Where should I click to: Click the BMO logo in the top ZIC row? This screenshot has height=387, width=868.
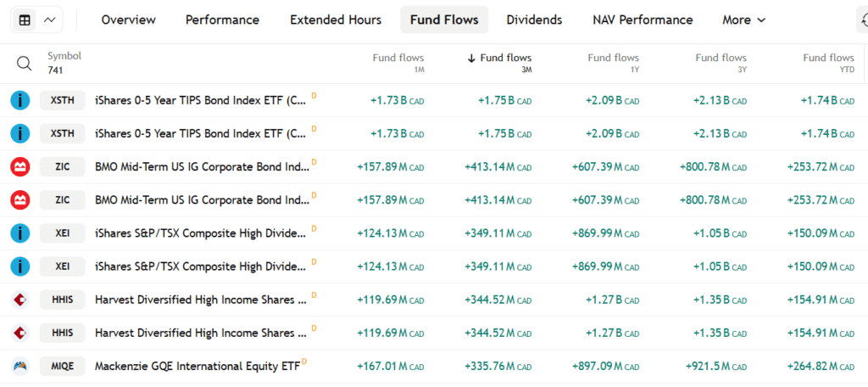click(x=19, y=167)
